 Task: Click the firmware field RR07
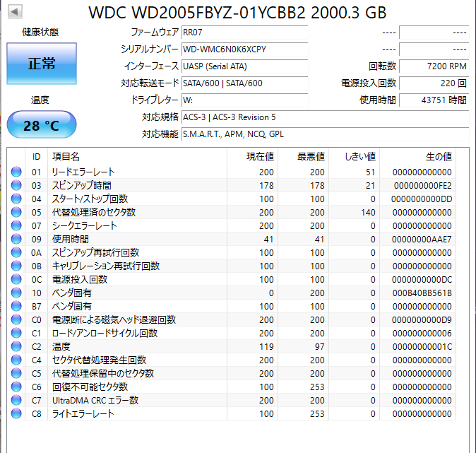coord(244,33)
